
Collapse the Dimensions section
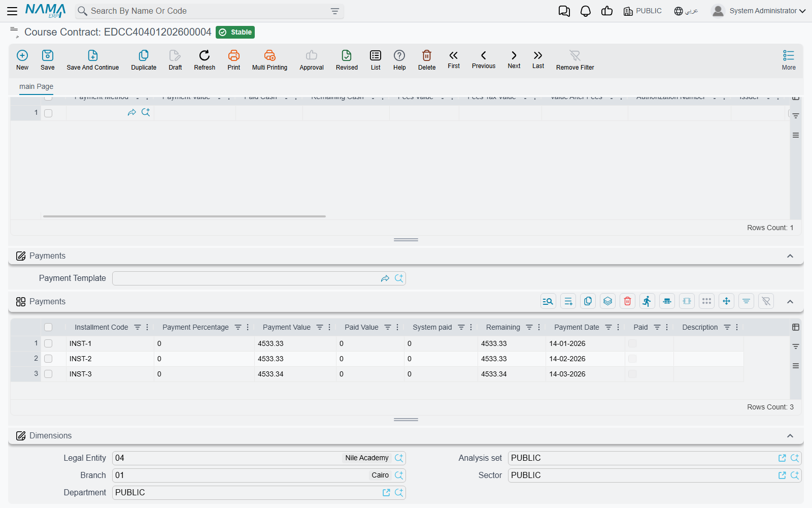pyautogui.click(x=790, y=436)
